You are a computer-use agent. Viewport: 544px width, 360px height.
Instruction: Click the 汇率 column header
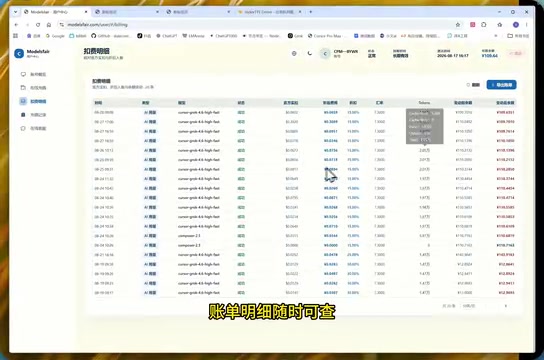pos(380,103)
